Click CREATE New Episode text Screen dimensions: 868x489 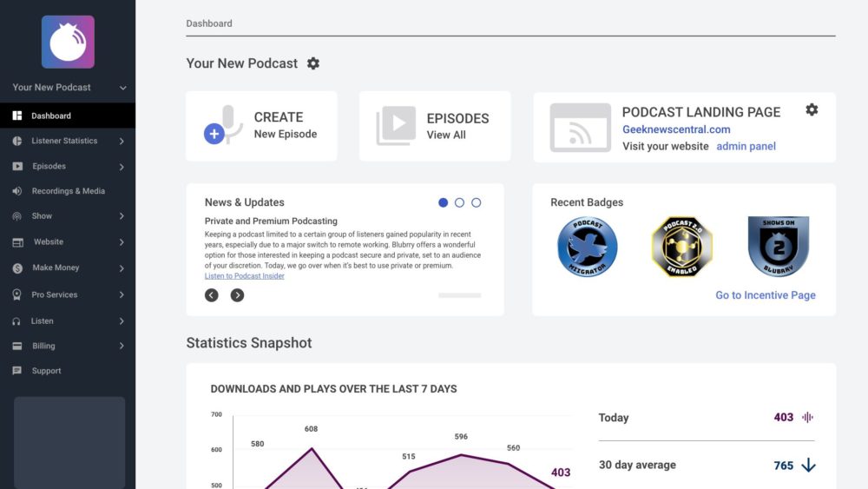(x=285, y=125)
